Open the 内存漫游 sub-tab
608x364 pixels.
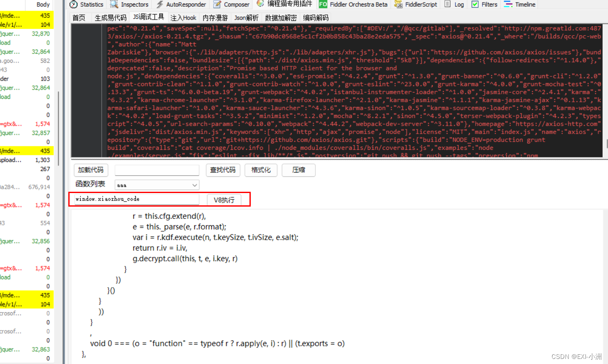pos(215,18)
